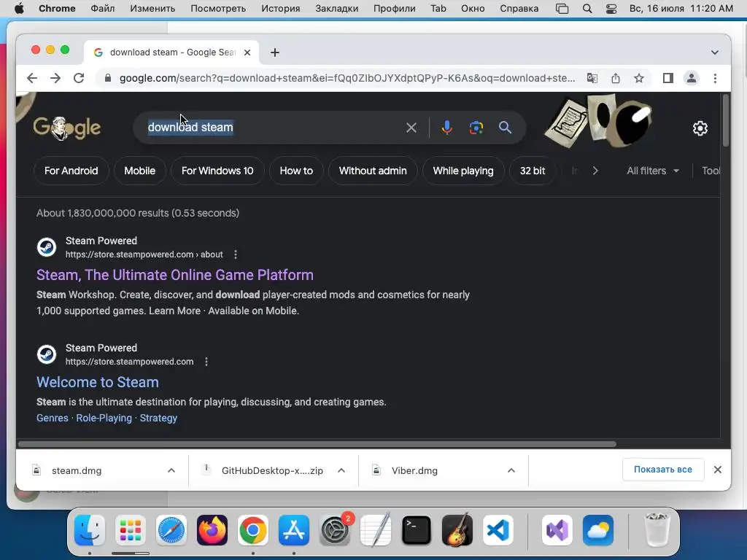This screenshot has width=747, height=560.
Task: Open the Role-Playing sublink
Action: click(104, 418)
